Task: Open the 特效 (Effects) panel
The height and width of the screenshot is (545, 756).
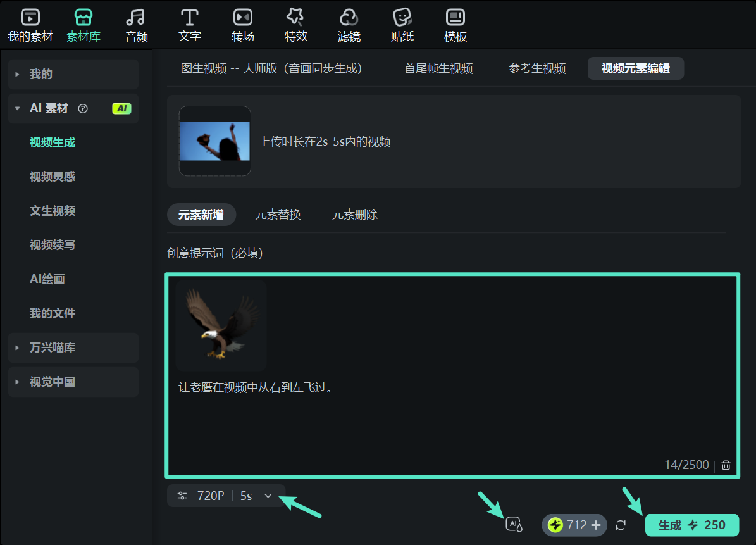Action: (x=295, y=24)
